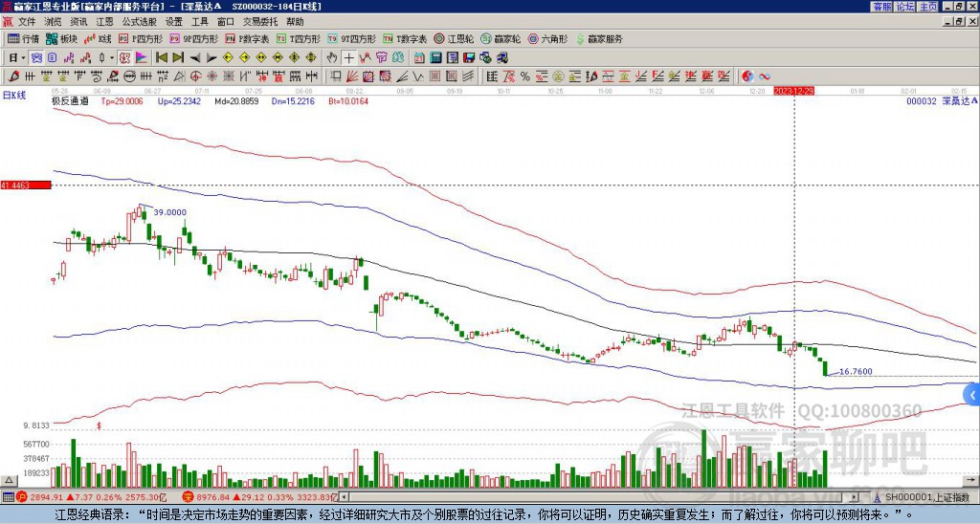Open the 行情 market quotes view
980x524 pixels.
(23, 38)
